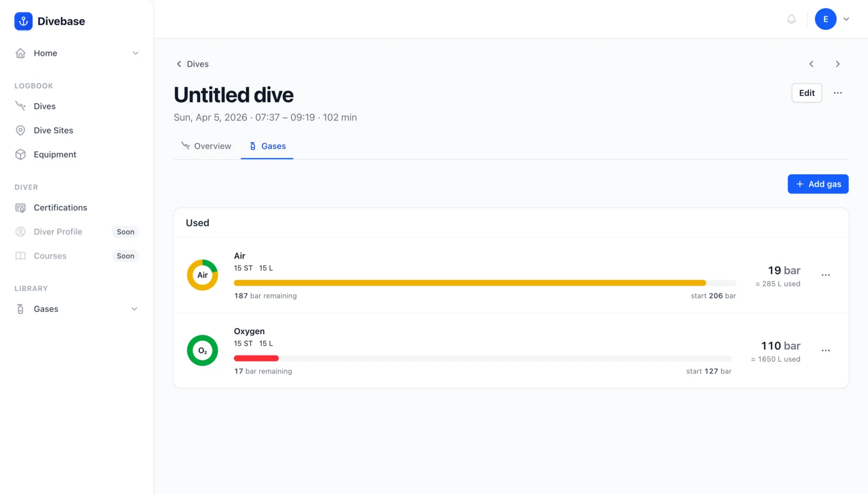Click the Oxygen pressure progress bar

(483, 358)
